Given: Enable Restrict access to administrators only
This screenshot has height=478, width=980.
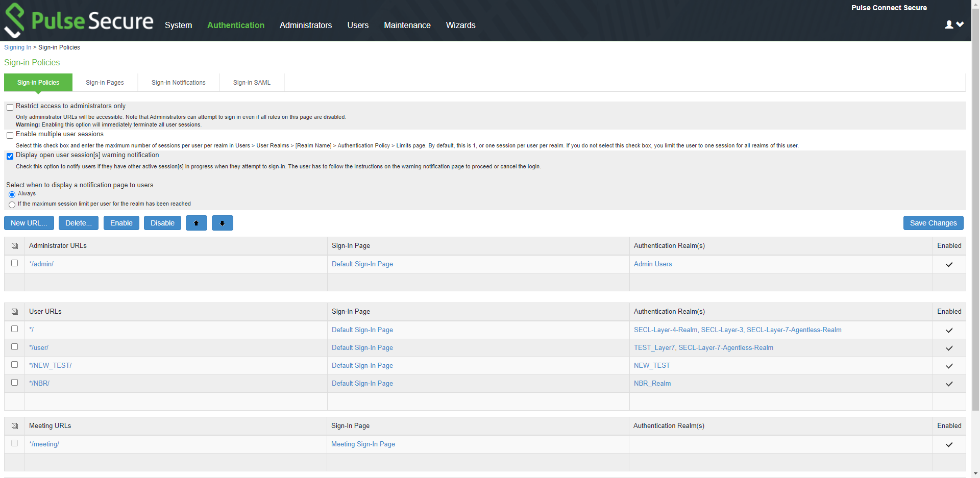Looking at the screenshot, I should [10, 107].
